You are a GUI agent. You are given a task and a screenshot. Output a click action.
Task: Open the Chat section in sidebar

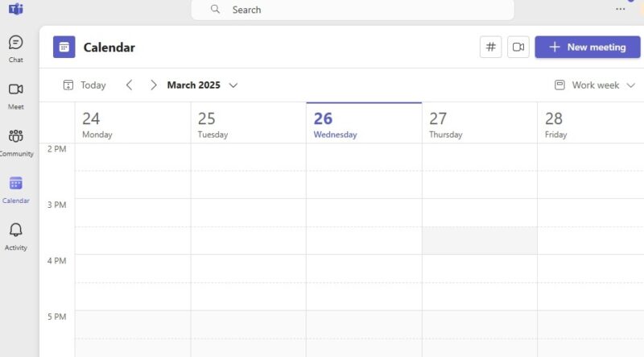coord(15,48)
